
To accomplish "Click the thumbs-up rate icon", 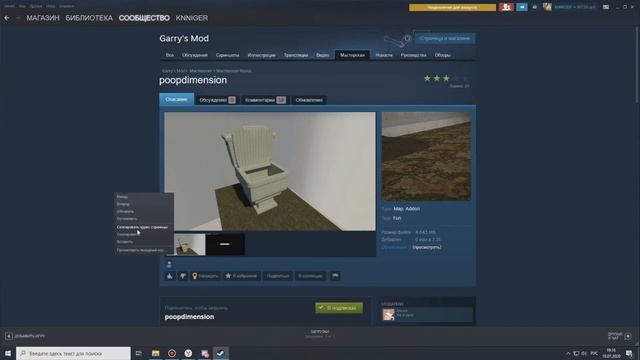I will pyautogui.click(x=169, y=276).
